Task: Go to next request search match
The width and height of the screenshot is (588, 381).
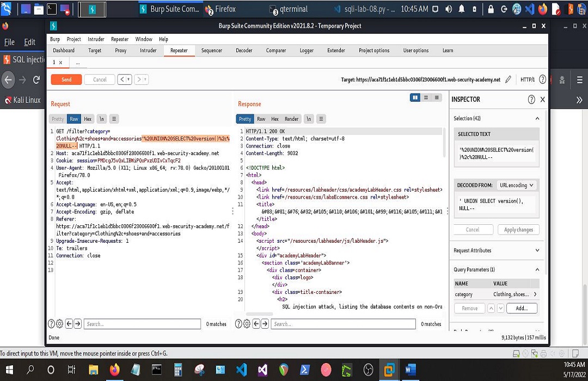Action: (x=78, y=324)
